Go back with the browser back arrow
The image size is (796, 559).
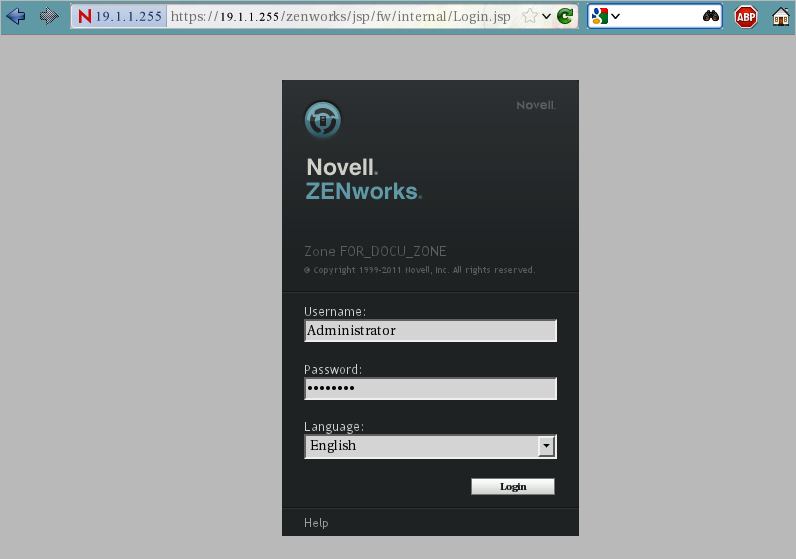pos(16,16)
